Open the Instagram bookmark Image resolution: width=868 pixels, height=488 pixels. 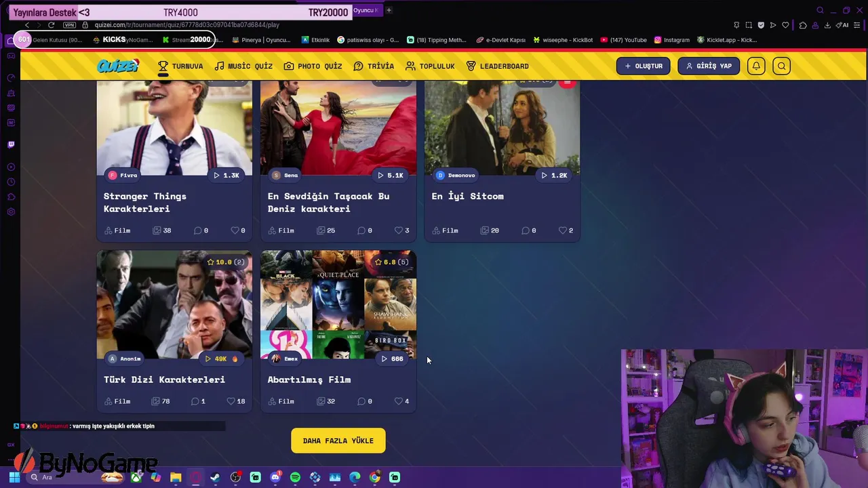672,40
